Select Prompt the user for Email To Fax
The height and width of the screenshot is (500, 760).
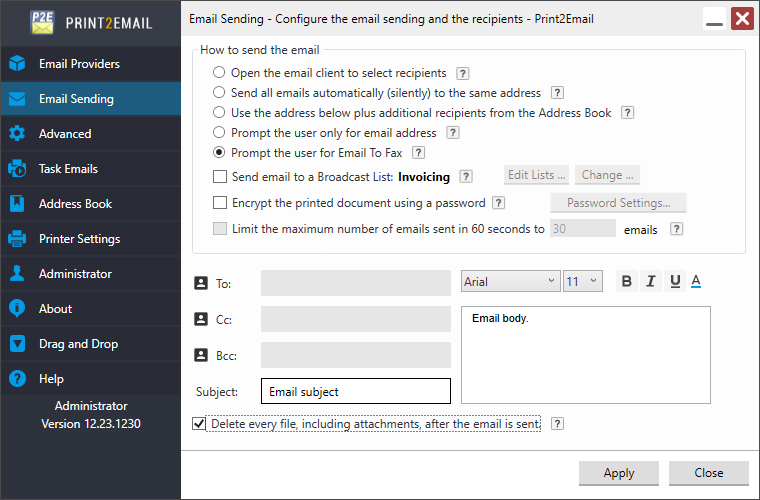pyautogui.click(x=219, y=153)
